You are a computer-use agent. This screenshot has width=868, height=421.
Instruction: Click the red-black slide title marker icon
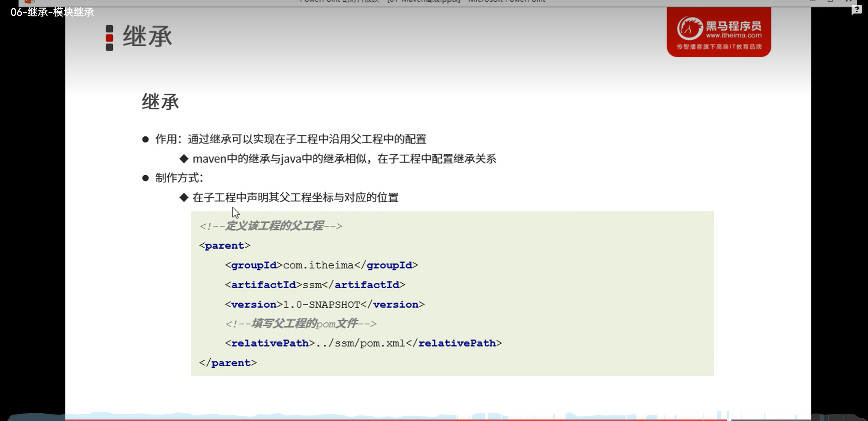point(109,38)
